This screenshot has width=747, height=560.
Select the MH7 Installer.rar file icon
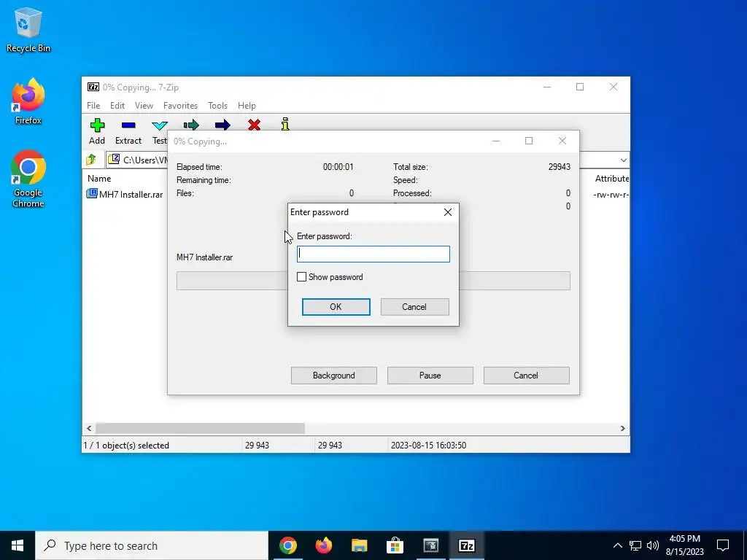91,193
